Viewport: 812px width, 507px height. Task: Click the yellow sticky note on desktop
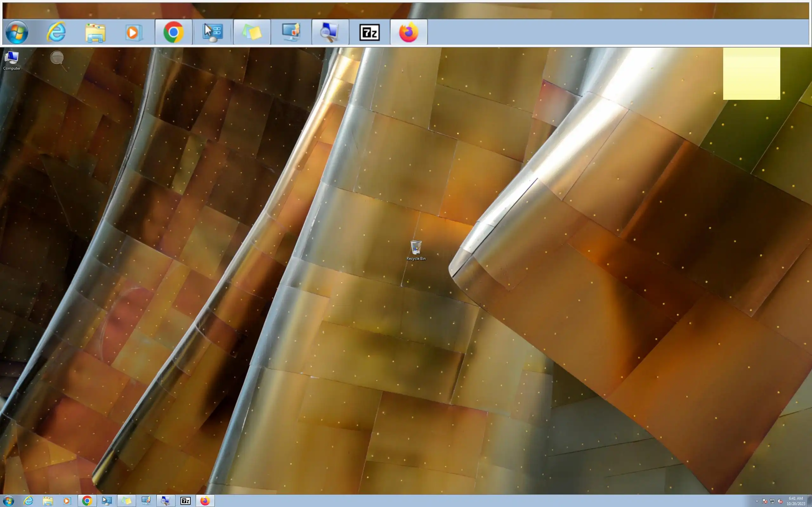(x=751, y=74)
